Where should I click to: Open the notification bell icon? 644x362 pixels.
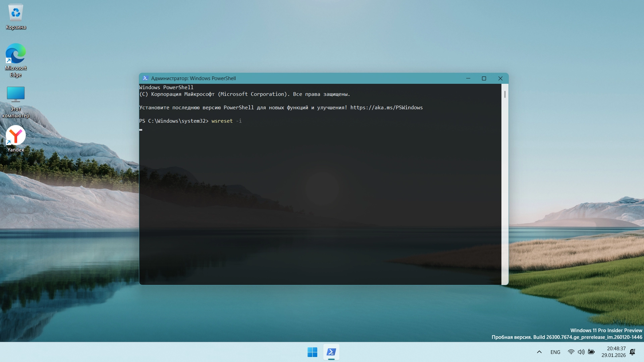[632, 352]
